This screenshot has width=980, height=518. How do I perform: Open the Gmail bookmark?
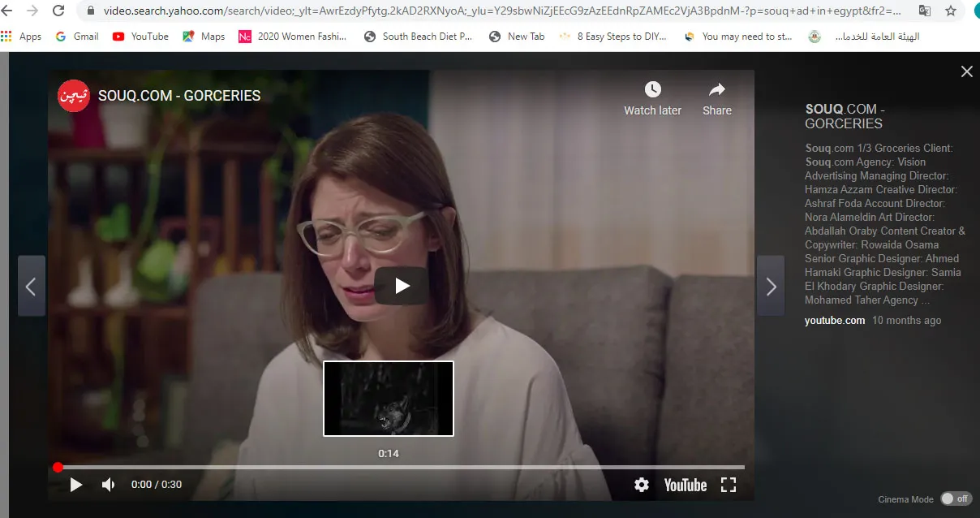tap(77, 37)
